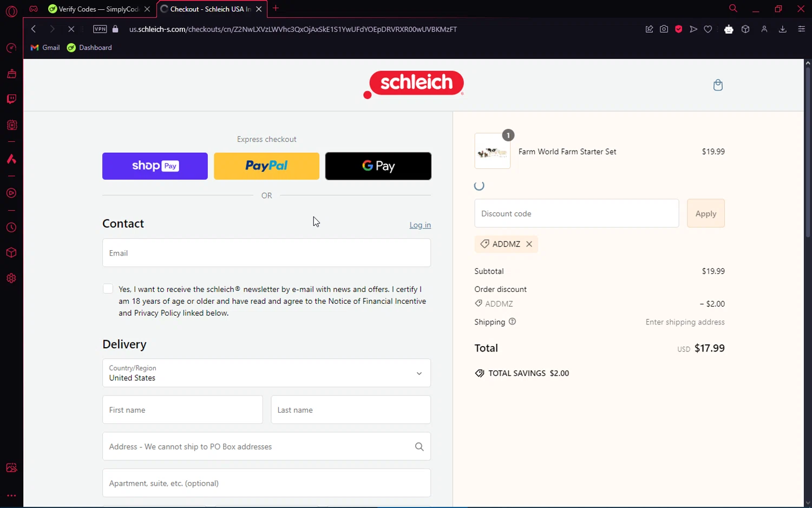Focus the Discount code field
Viewport: 812px width, 508px height.
click(x=577, y=213)
